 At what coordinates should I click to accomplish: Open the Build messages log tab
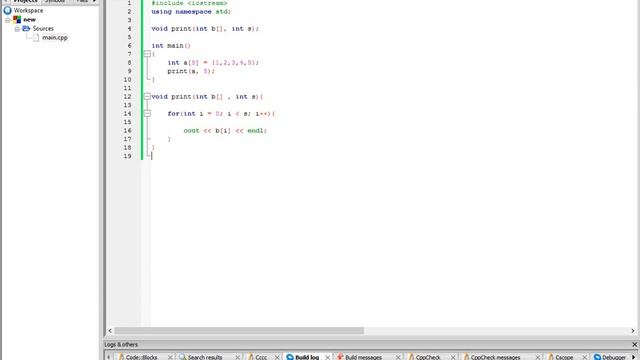click(363, 357)
